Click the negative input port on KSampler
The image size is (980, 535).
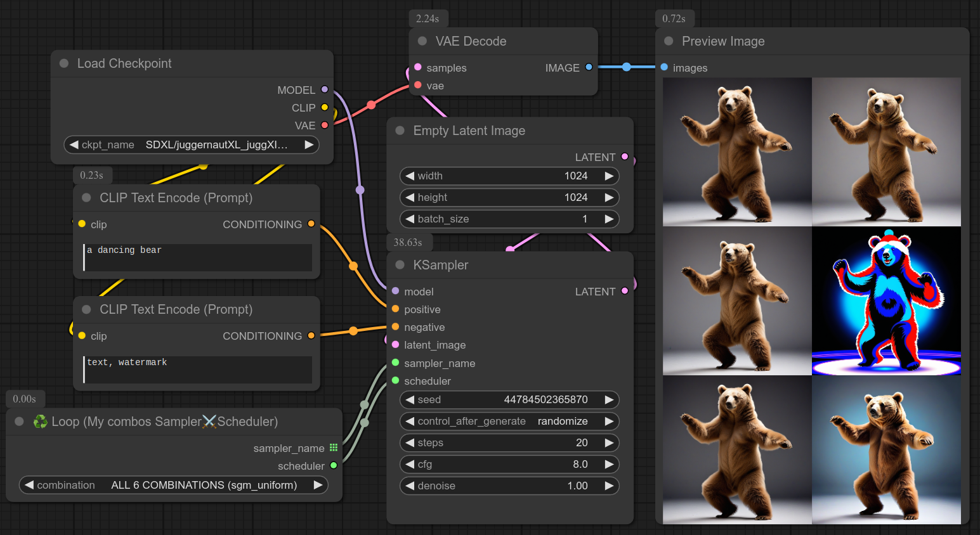tap(395, 327)
